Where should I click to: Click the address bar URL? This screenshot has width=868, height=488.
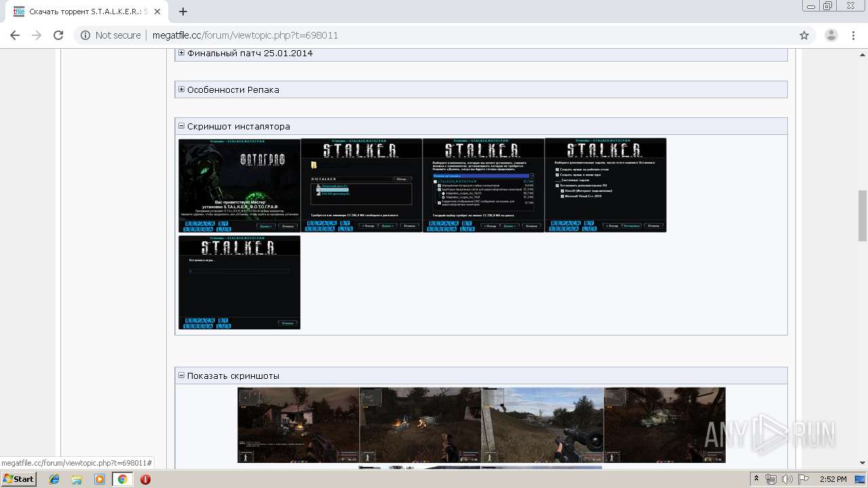pos(245,35)
